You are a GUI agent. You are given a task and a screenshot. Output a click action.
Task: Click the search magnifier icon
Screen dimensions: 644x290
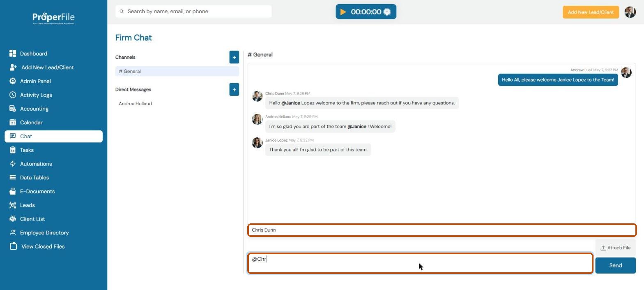122,12
